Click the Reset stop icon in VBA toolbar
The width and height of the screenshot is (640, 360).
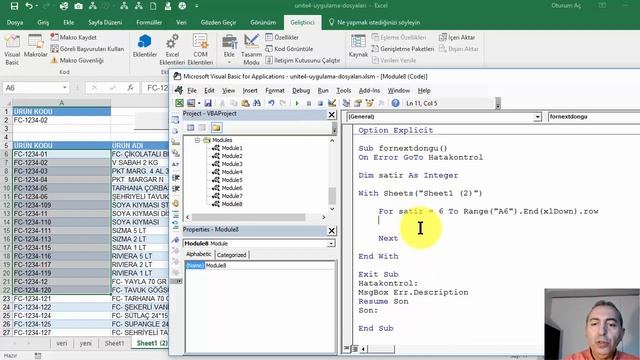pos(320,103)
